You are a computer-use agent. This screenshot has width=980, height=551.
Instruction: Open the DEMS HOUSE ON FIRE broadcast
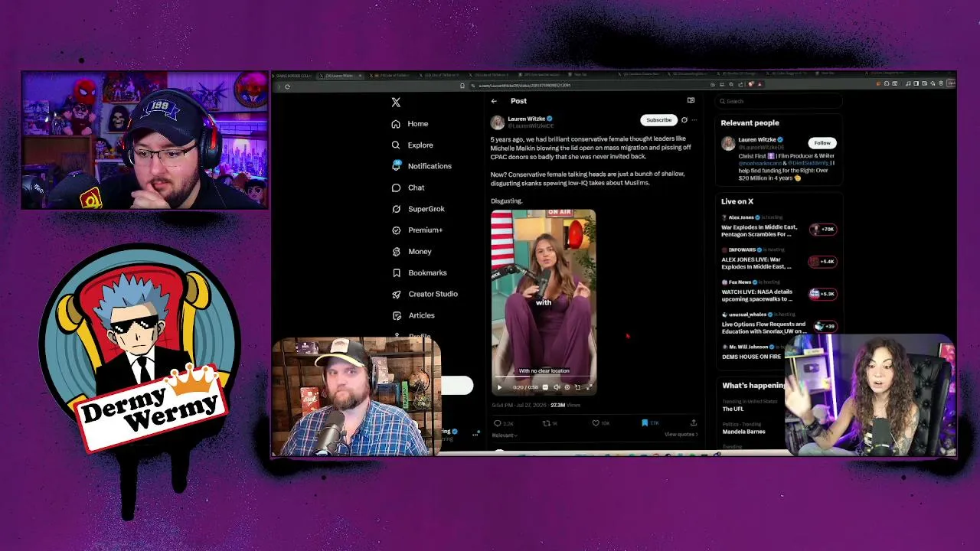[x=750, y=357]
